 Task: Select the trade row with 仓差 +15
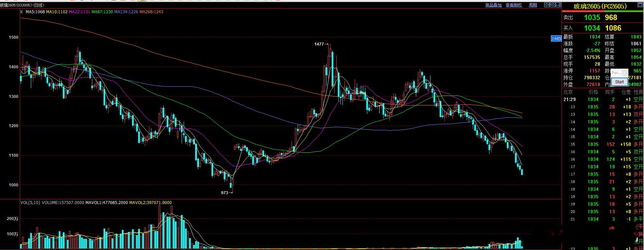coord(603,167)
